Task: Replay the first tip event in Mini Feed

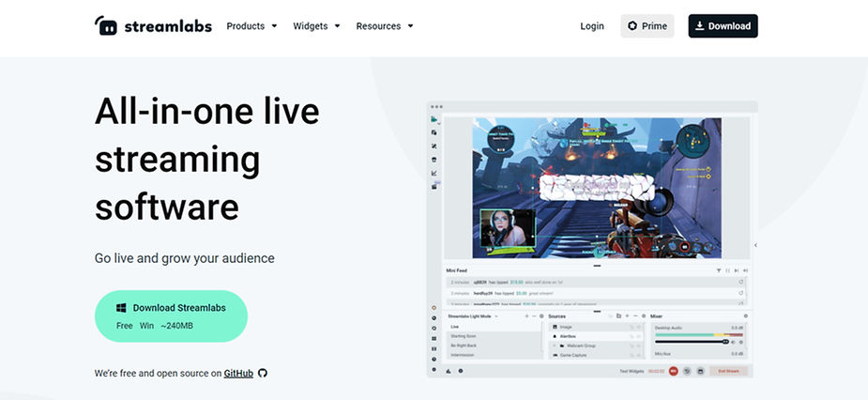Action: pos(740,282)
